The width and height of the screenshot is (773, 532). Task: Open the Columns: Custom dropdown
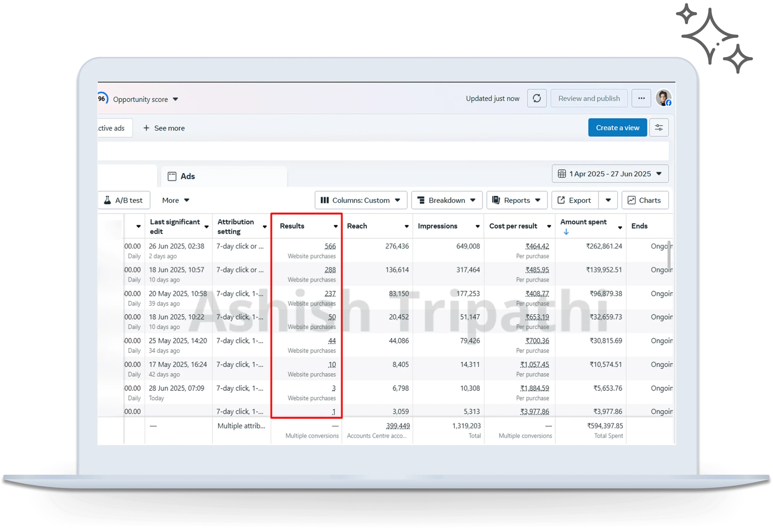pyautogui.click(x=361, y=200)
